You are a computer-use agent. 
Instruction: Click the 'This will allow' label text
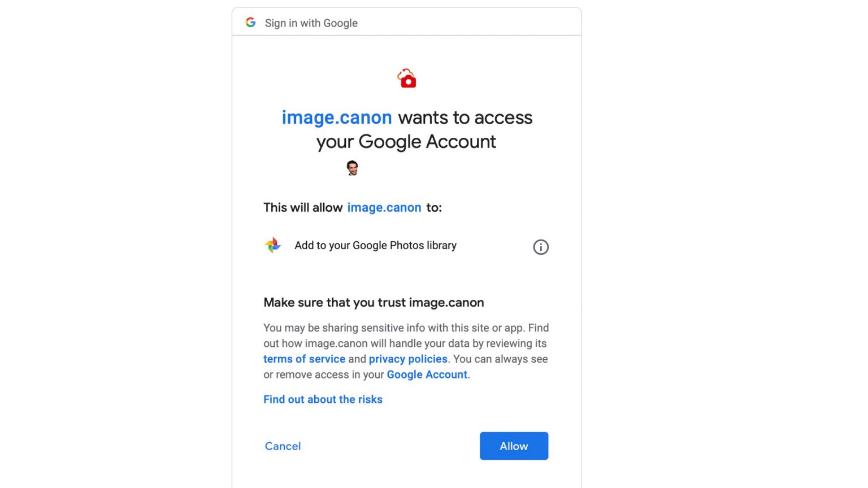point(303,207)
